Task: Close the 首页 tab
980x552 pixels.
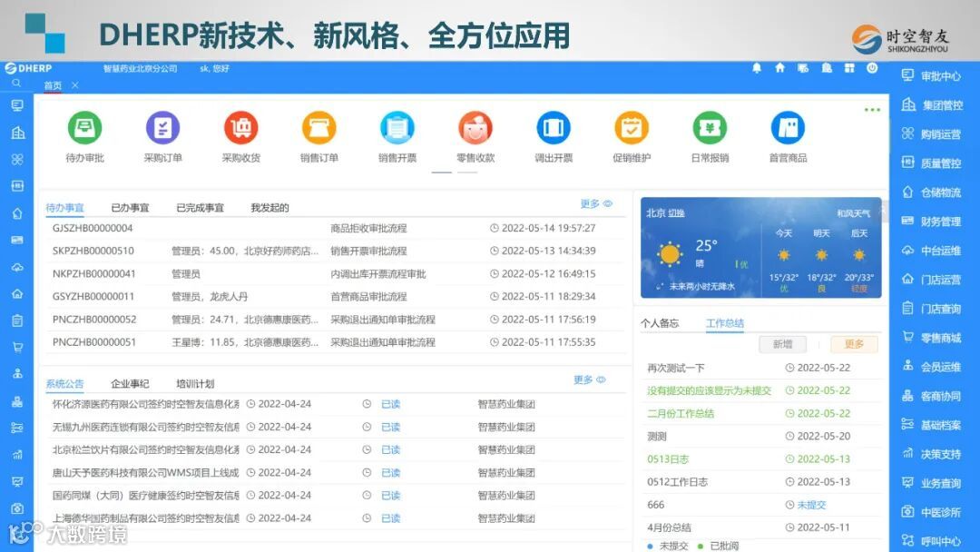Action: 75,85
